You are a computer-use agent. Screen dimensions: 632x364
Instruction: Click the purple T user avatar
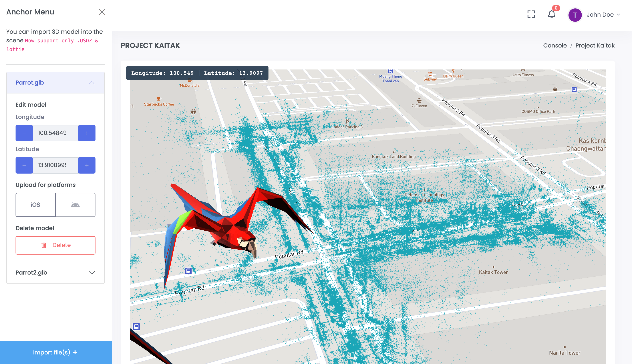coord(575,15)
